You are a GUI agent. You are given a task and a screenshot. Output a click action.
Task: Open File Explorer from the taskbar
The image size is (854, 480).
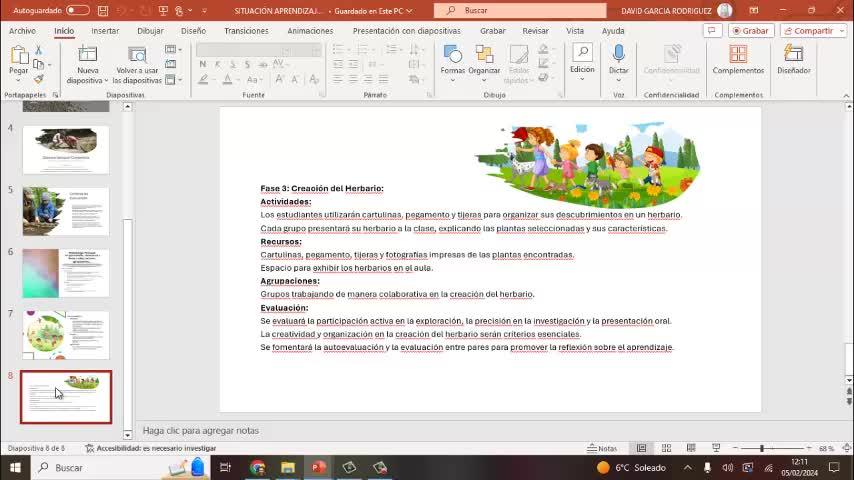point(288,467)
